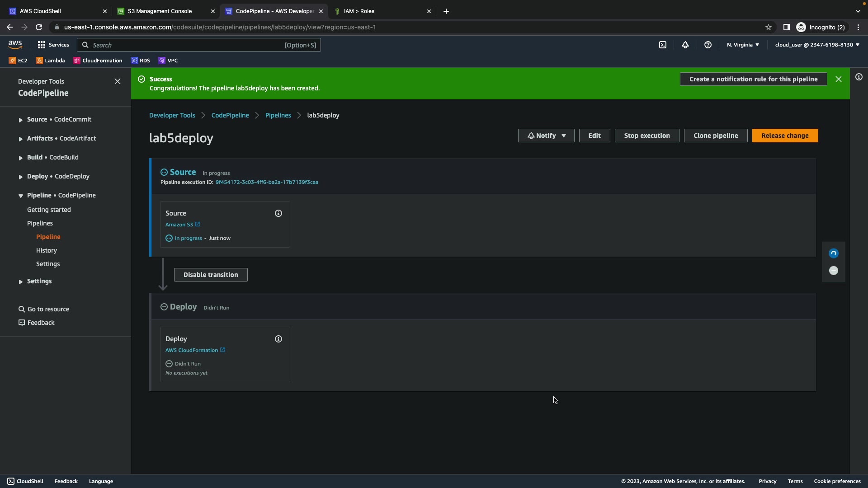Bookmark this page with star icon
868x488 pixels.
[x=769, y=27]
